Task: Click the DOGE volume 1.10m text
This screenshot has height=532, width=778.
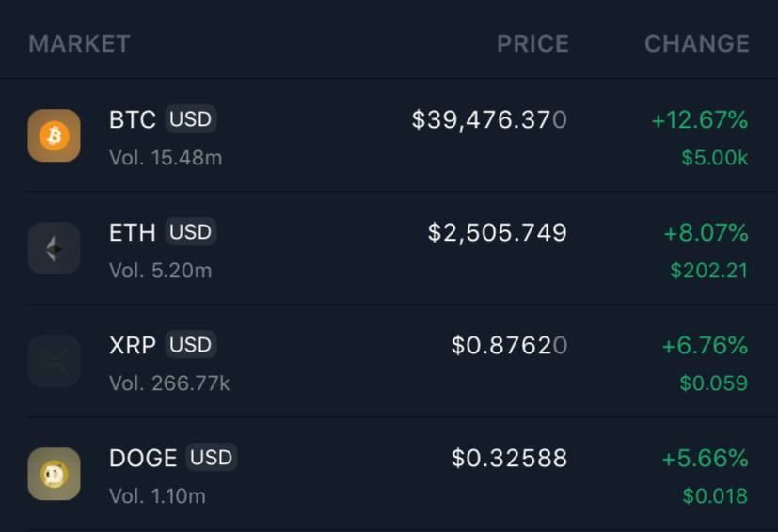Action: tap(157, 495)
